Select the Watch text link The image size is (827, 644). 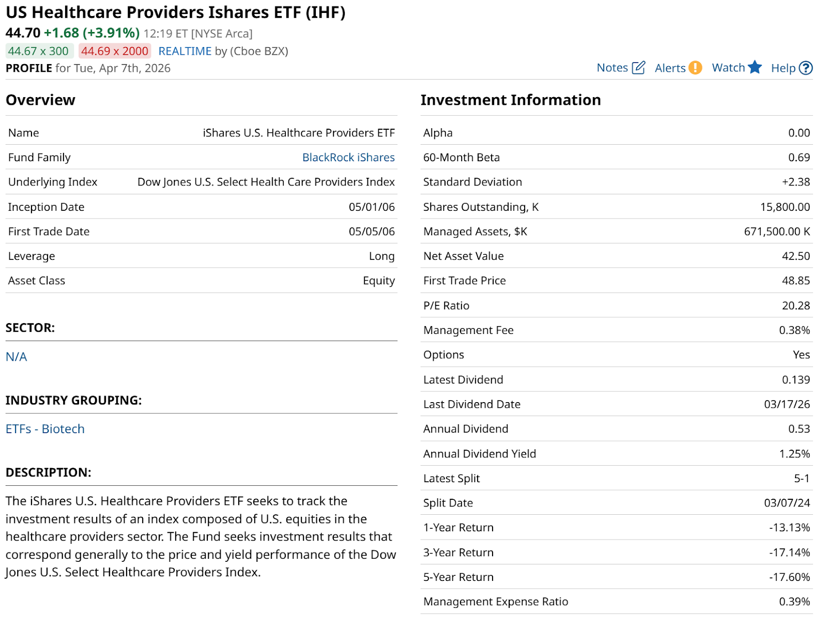click(x=728, y=68)
